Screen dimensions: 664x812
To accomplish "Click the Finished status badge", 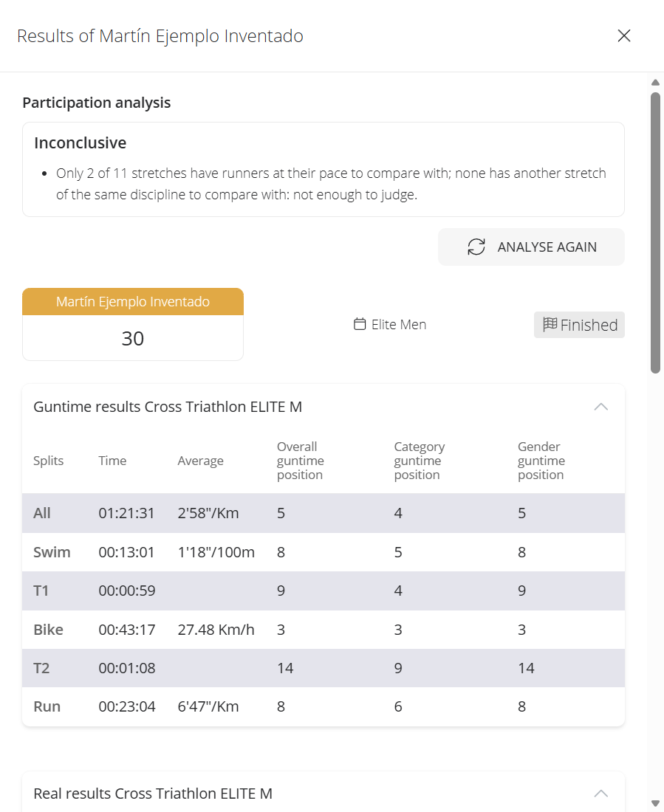I will [580, 325].
